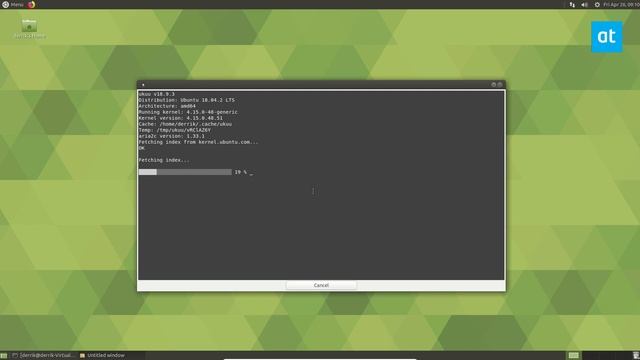The width and height of the screenshot is (640, 360).
Task: Click the 'Cache: /home/derrik/.cache/ukuu' line
Action: pos(185,124)
